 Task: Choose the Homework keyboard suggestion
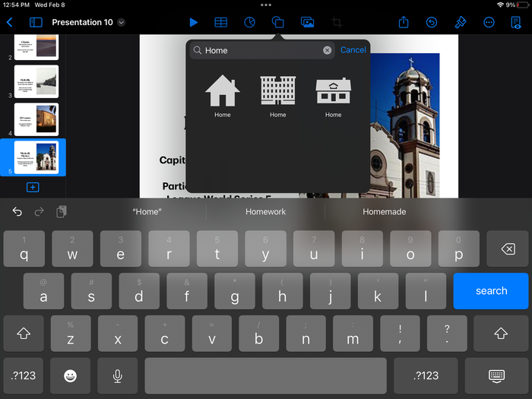click(x=265, y=212)
